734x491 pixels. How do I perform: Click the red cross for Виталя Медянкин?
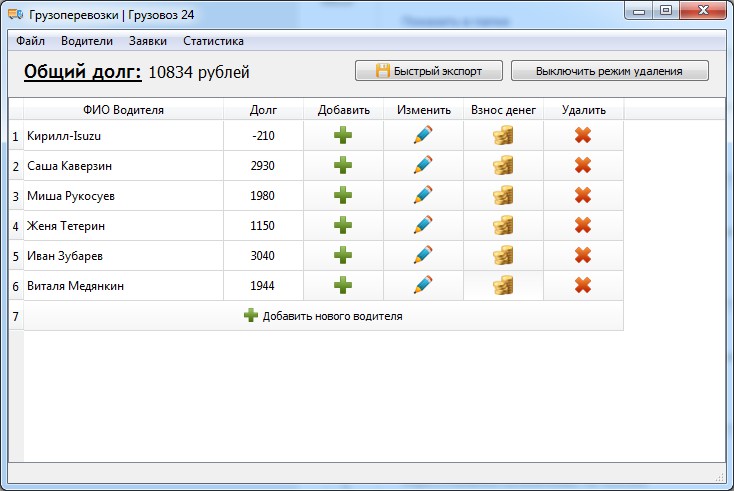(x=583, y=286)
